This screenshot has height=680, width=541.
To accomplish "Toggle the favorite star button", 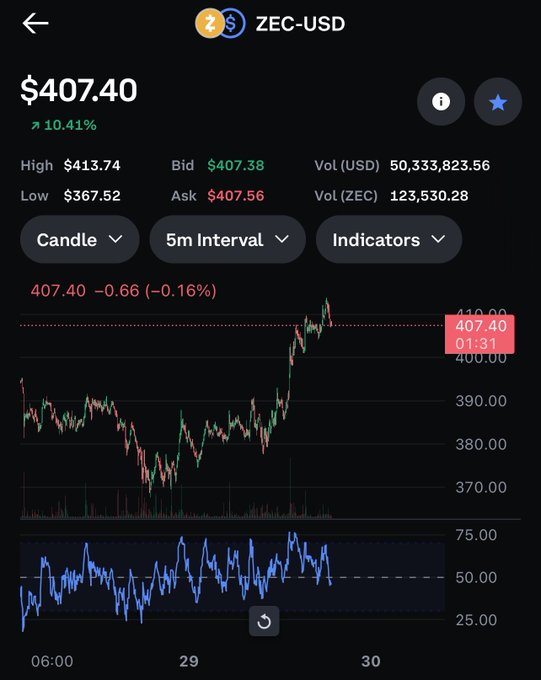I will click(x=498, y=101).
